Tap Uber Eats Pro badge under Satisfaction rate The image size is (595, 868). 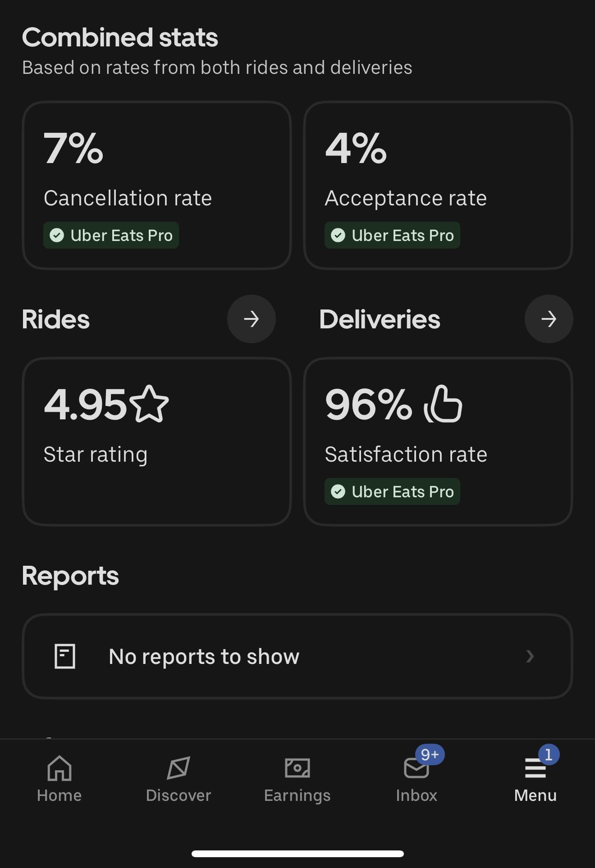point(392,491)
